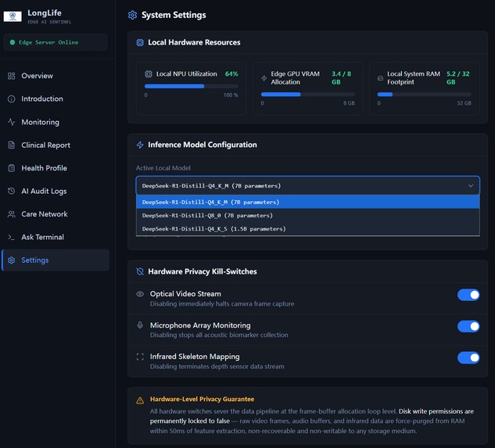
Task: Click the Privacy Guarantee warning triangle icon
Action: 140,400
